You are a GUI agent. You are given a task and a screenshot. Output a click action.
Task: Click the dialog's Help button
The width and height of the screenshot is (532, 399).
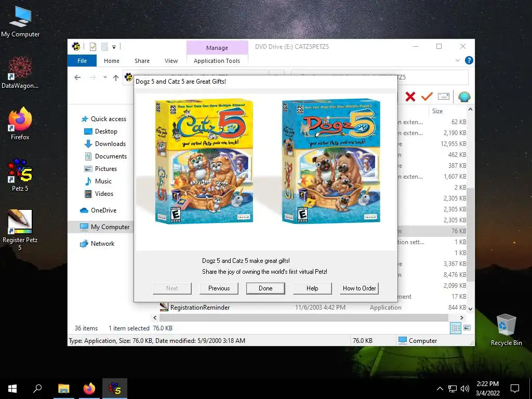click(x=312, y=288)
